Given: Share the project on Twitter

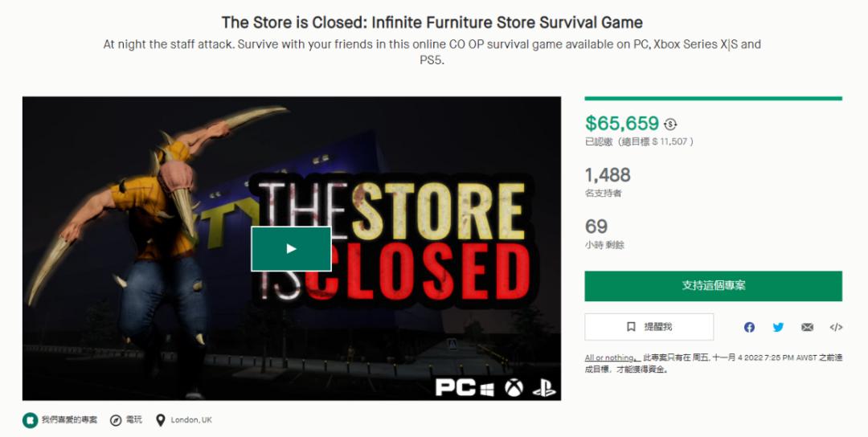Looking at the screenshot, I should pyautogui.click(x=778, y=327).
